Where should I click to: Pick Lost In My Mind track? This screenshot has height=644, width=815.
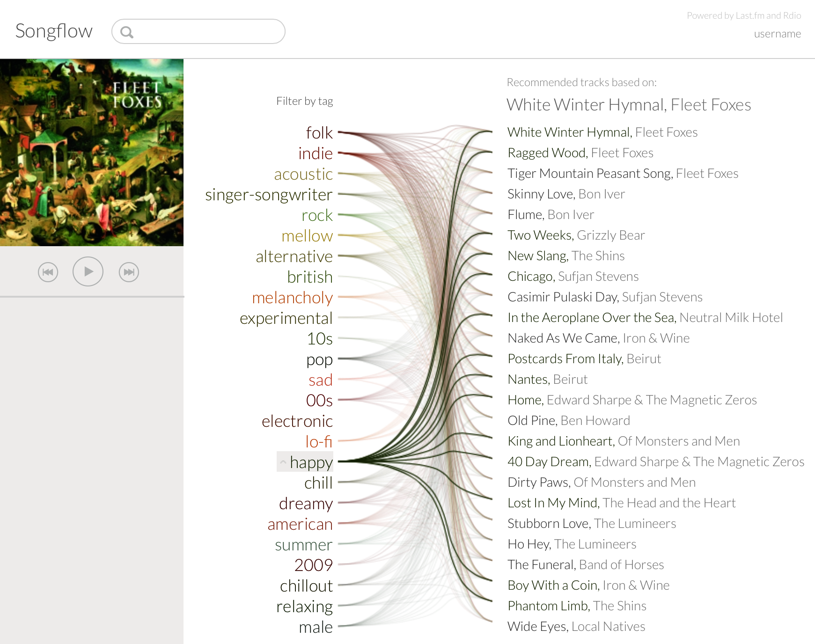622,503
